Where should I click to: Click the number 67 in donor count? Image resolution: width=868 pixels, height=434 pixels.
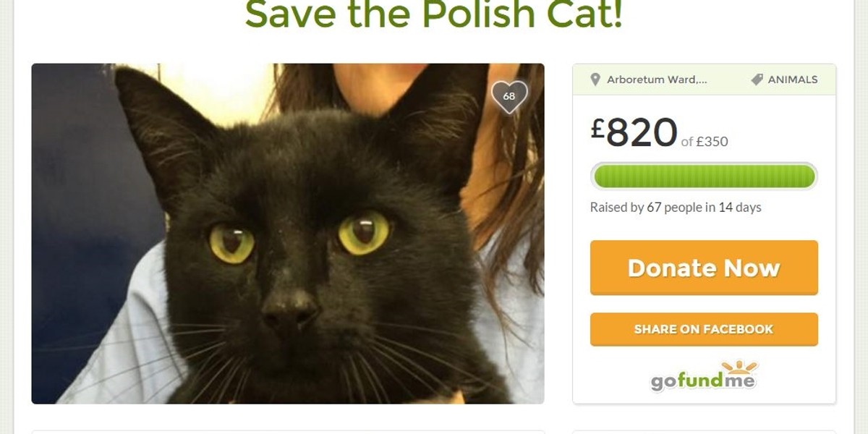click(654, 208)
